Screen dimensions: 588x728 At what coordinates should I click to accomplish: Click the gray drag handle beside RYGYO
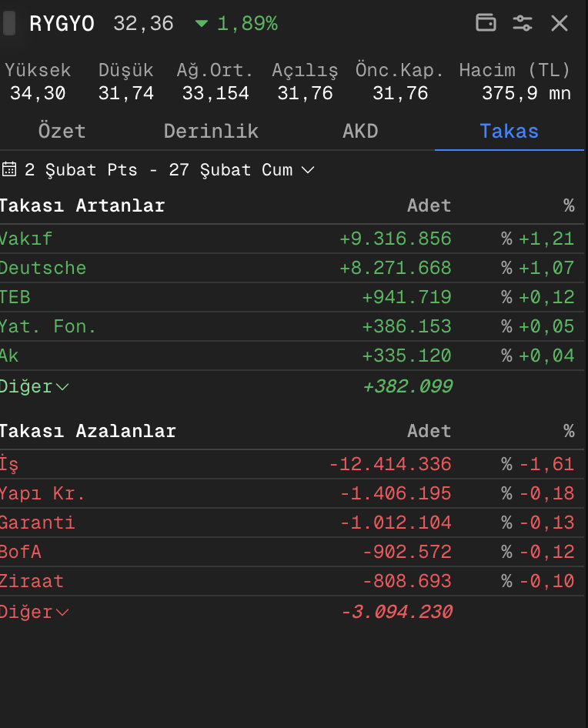9,23
